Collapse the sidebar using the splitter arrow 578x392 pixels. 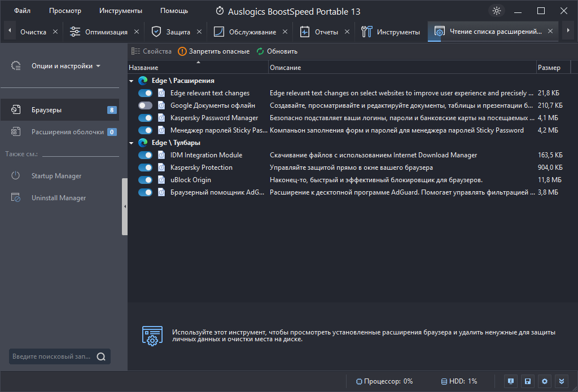125,206
